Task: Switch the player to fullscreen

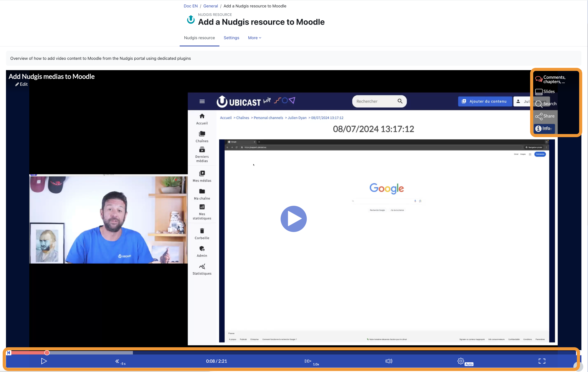Action: point(542,361)
